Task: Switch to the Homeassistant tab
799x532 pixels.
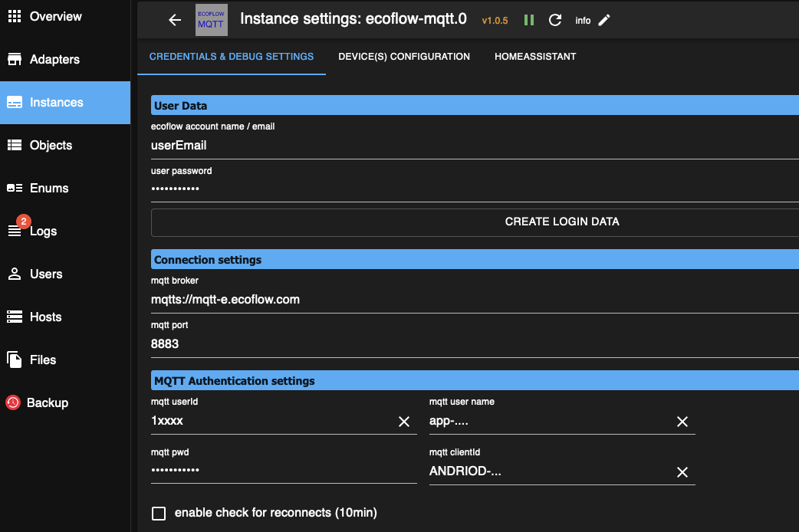Action: 535,57
